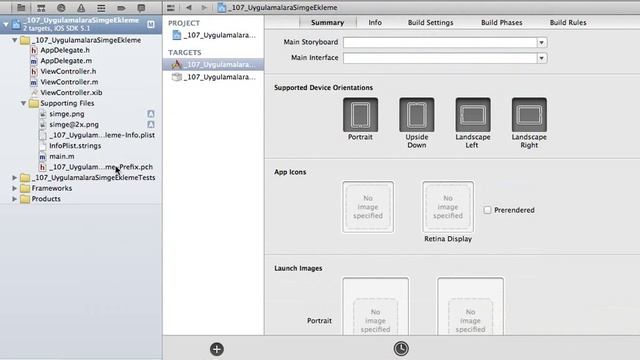Open the Breakpoint navigator icon

(121, 7)
